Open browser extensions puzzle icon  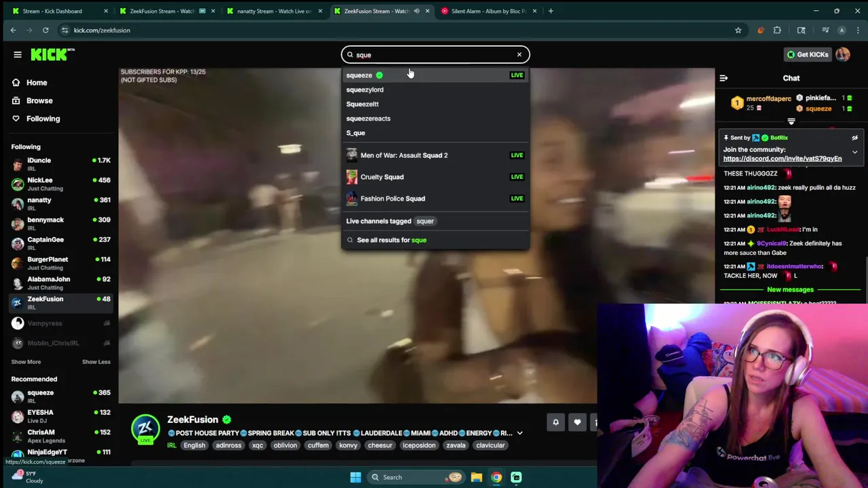(777, 30)
